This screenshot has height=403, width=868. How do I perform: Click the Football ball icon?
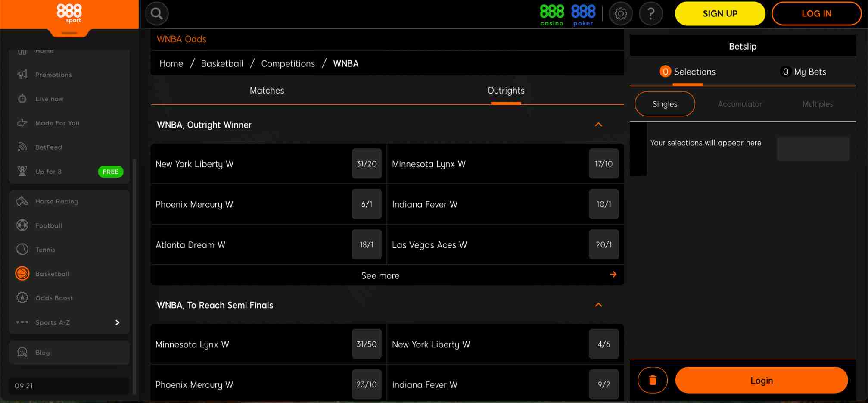[x=22, y=225]
